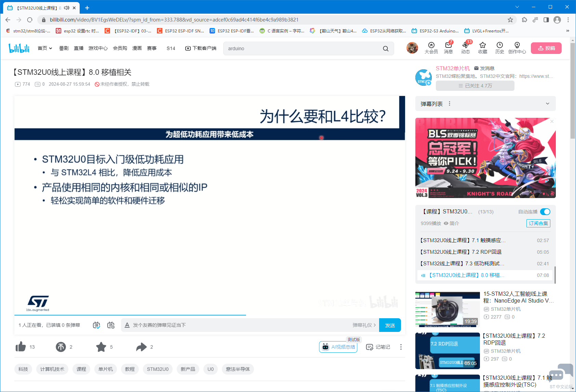Open the 消息 messages icon
Viewport: 576px width, 392px height.
(x=448, y=48)
